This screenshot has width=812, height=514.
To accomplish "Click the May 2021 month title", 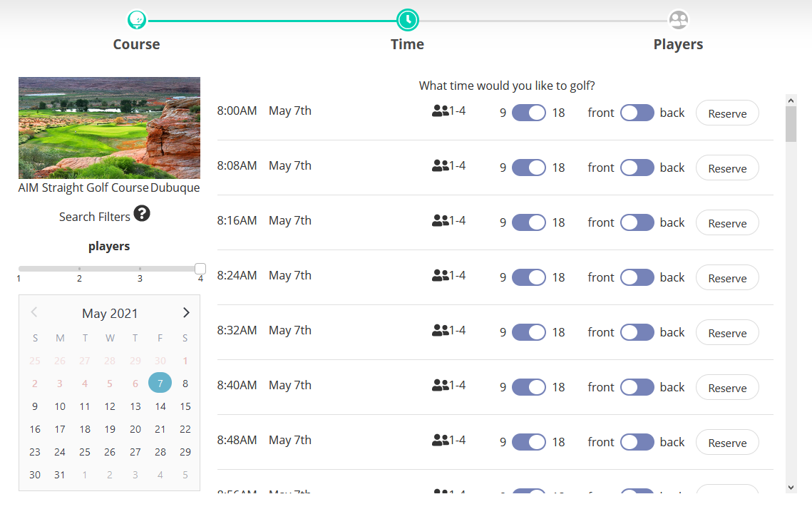I will pyautogui.click(x=110, y=314).
